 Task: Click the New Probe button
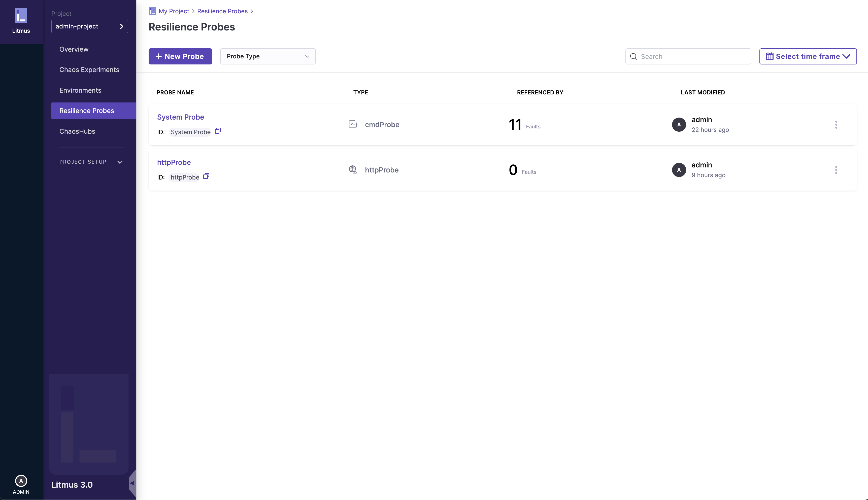180,56
